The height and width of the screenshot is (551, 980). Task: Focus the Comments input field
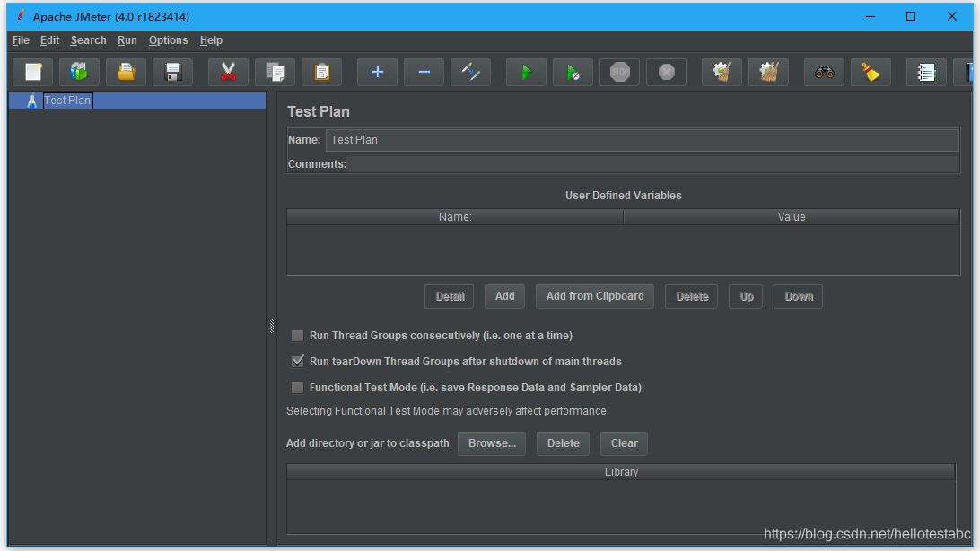[653, 164]
